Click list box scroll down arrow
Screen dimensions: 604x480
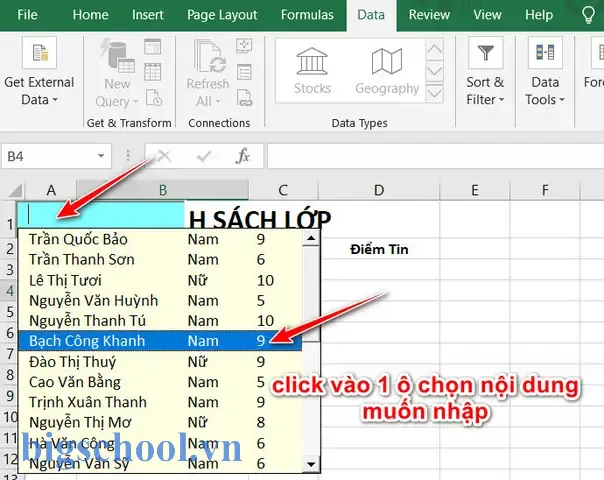(x=310, y=464)
